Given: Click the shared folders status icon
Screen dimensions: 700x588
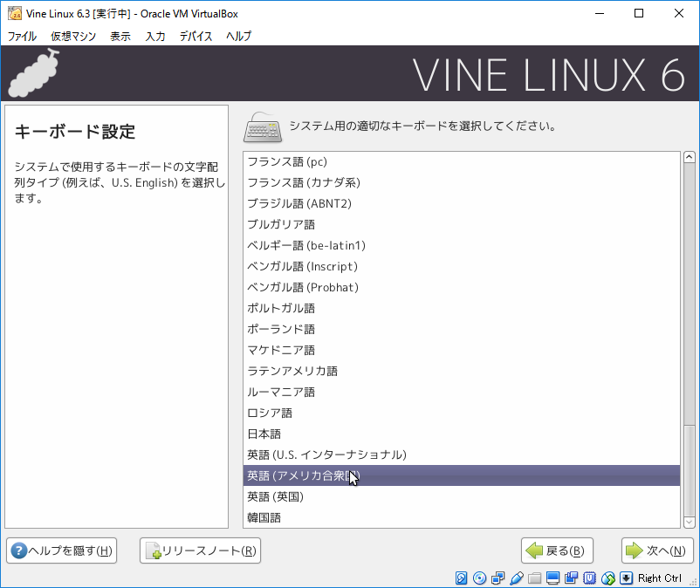Looking at the screenshot, I should click(x=534, y=578).
